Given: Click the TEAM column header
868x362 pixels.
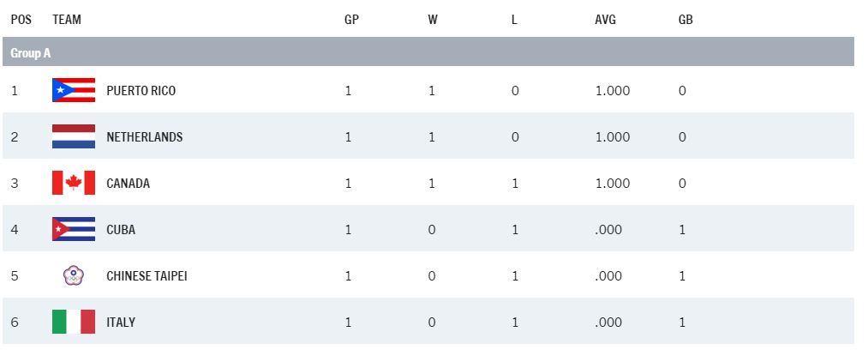Looking at the screenshot, I should [67, 19].
